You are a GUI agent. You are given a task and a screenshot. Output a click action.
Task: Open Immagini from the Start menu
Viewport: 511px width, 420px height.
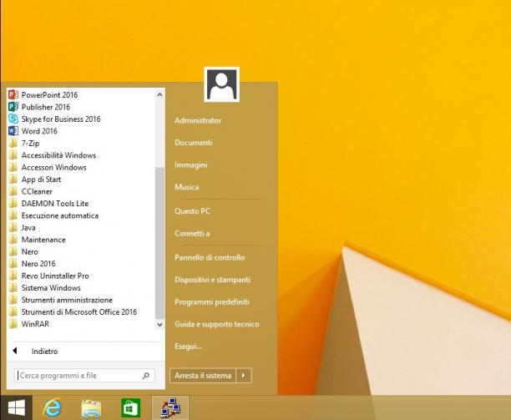tap(191, 164)
